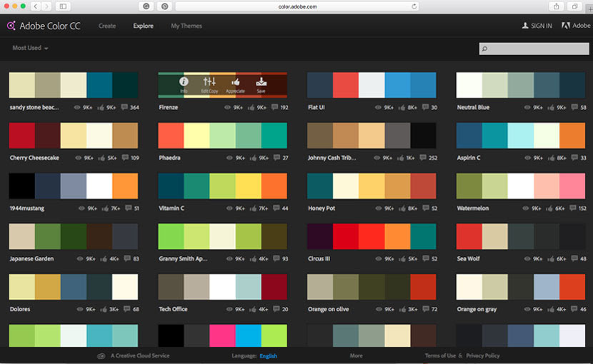593x364 pixels.
Task: Open the Most Used sort dropdown
Action: click(x=30, y=48)
